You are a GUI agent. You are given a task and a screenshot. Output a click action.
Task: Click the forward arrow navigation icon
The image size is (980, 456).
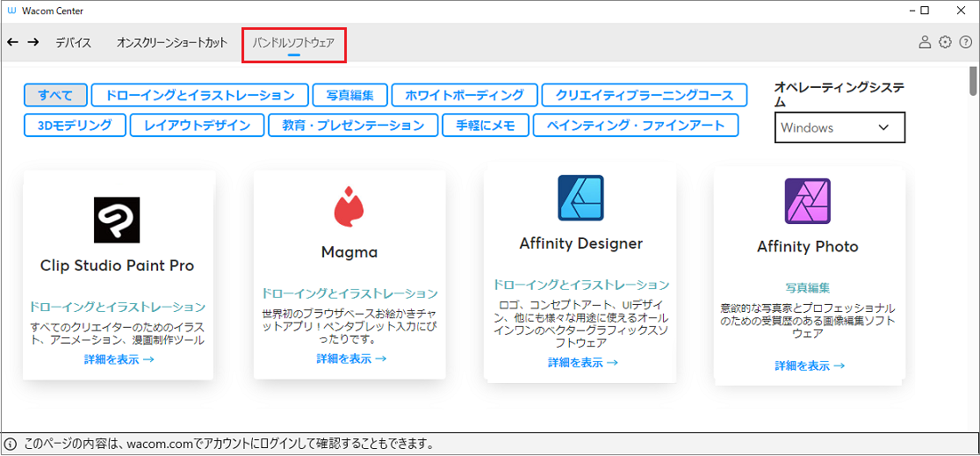click(x=33, y=42)
